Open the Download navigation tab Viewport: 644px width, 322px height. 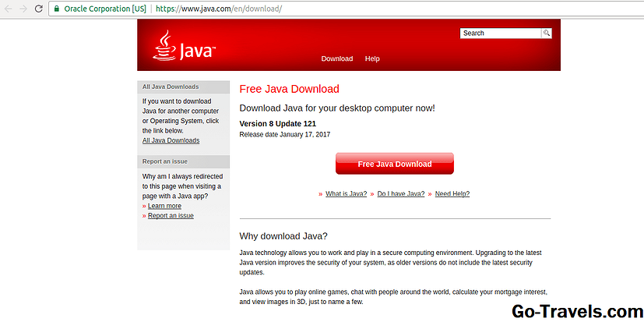point(336,58)
